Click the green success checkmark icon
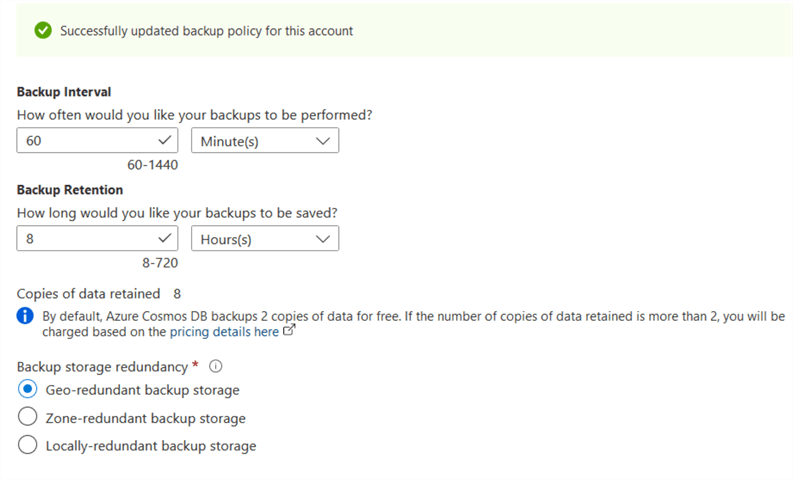The width and height of the screenshot is (793, 480). pos(42,30)
